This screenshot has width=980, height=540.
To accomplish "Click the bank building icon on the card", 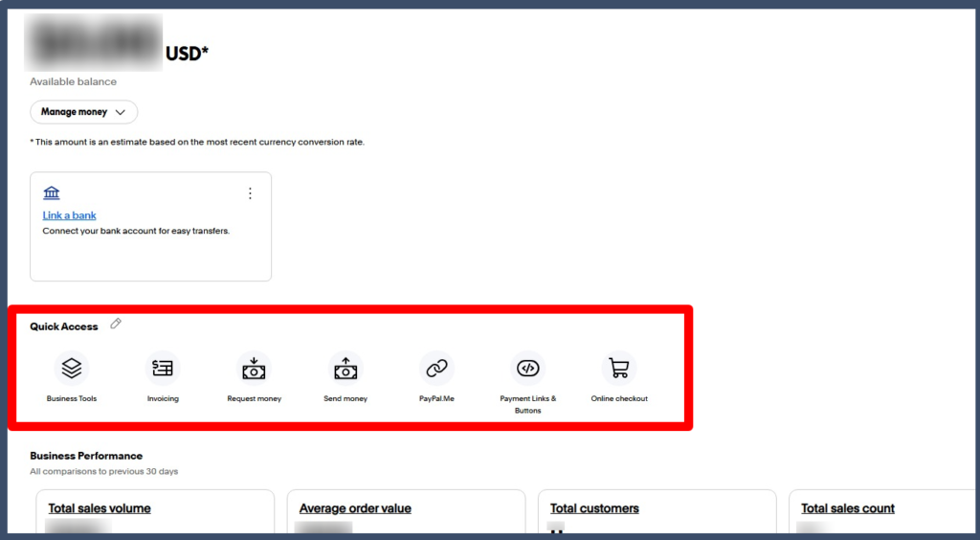I will (52, 193).
